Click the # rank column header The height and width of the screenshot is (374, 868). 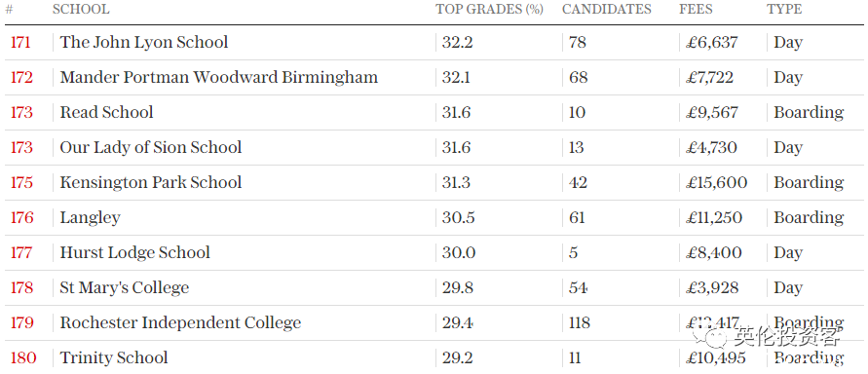[x=10, y=10]
